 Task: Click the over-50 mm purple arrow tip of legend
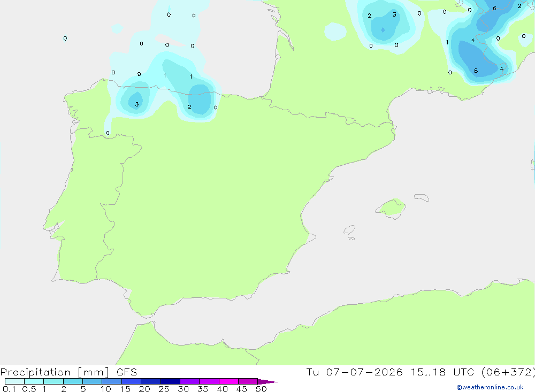pos(267,381)
